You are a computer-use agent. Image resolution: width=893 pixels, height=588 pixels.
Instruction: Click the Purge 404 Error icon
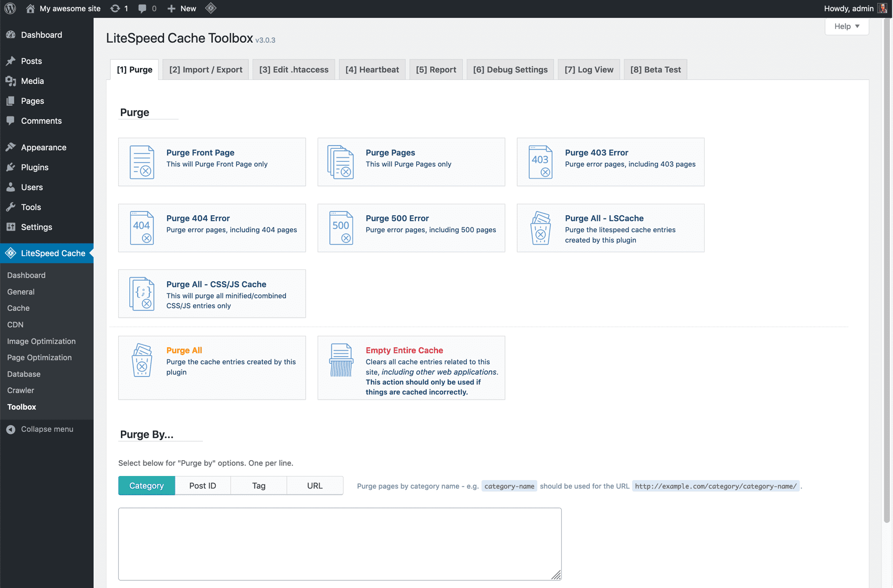click(142, 228)
